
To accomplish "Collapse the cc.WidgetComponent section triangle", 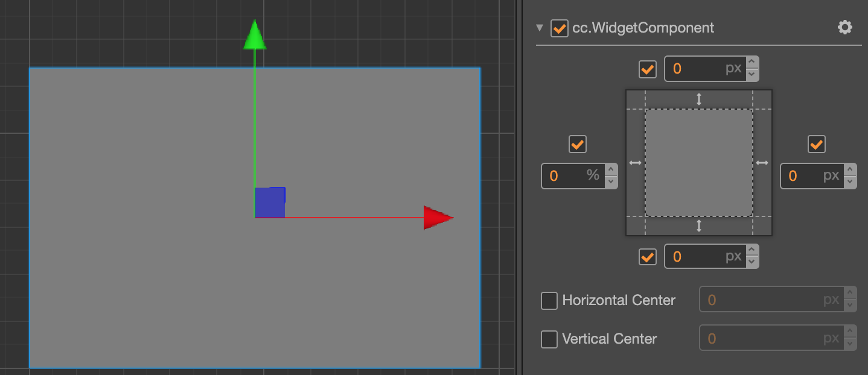I will tap(540, 28).
